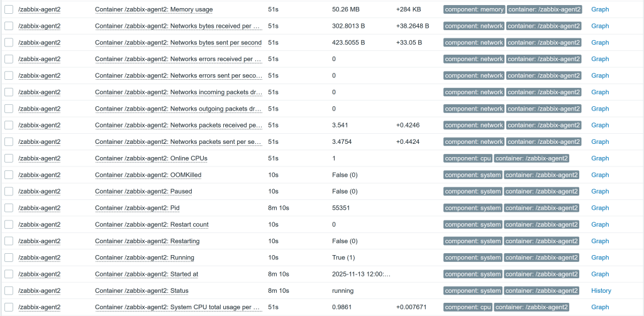Select component: network tag in Networks bytes received row
The width and height of the screenshot is (644, 316).
click(474, 26)
